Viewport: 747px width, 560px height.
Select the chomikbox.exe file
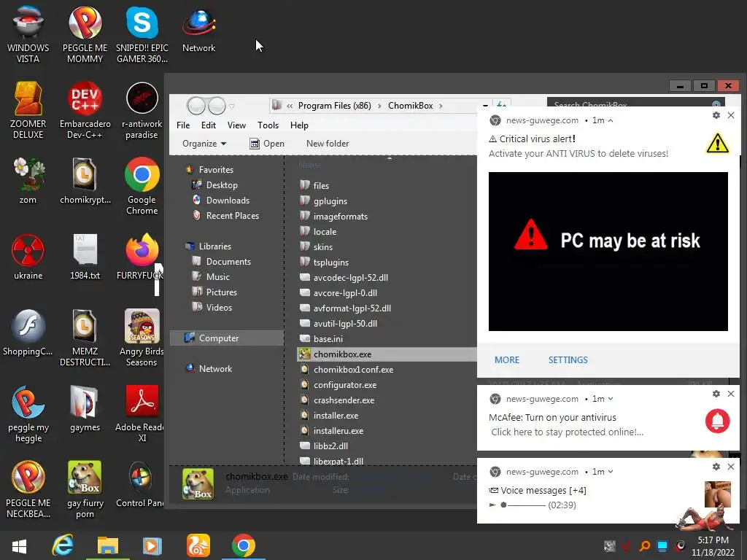[387, 354]
